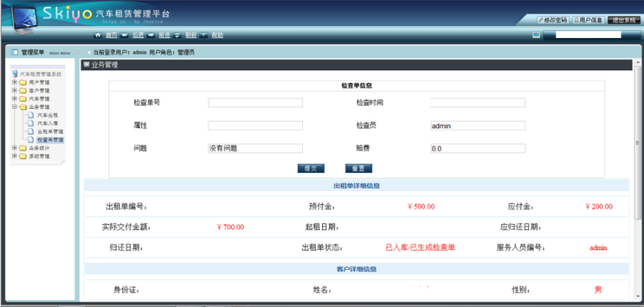
Task: Click the home icon beside 首页
Action: point(98,35)
